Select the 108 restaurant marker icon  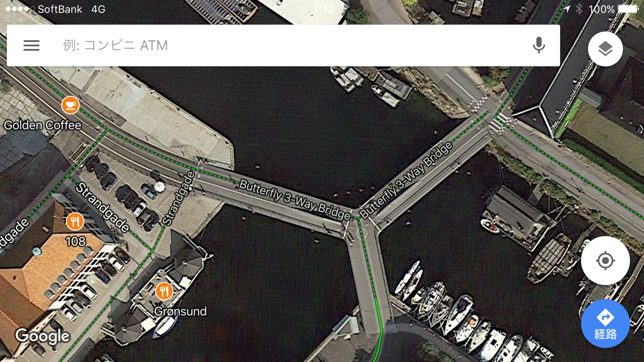75,221
